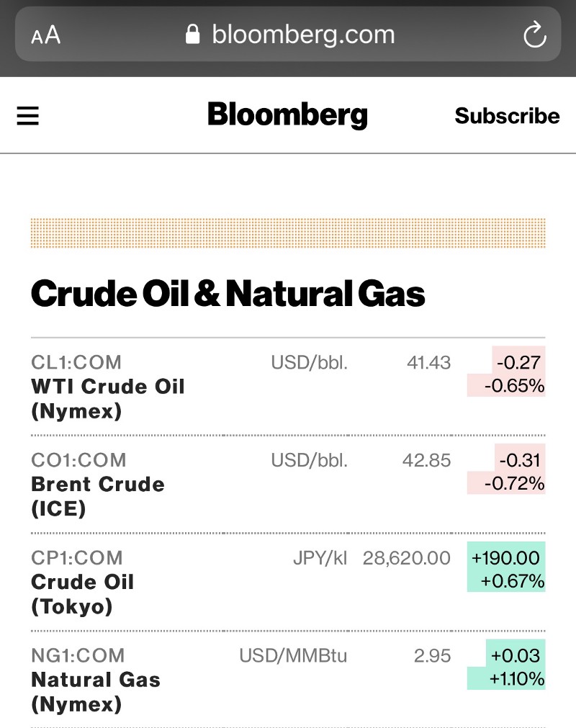Click the Bloomberg logo
The image size is (576, 728).
pos(287,115)
